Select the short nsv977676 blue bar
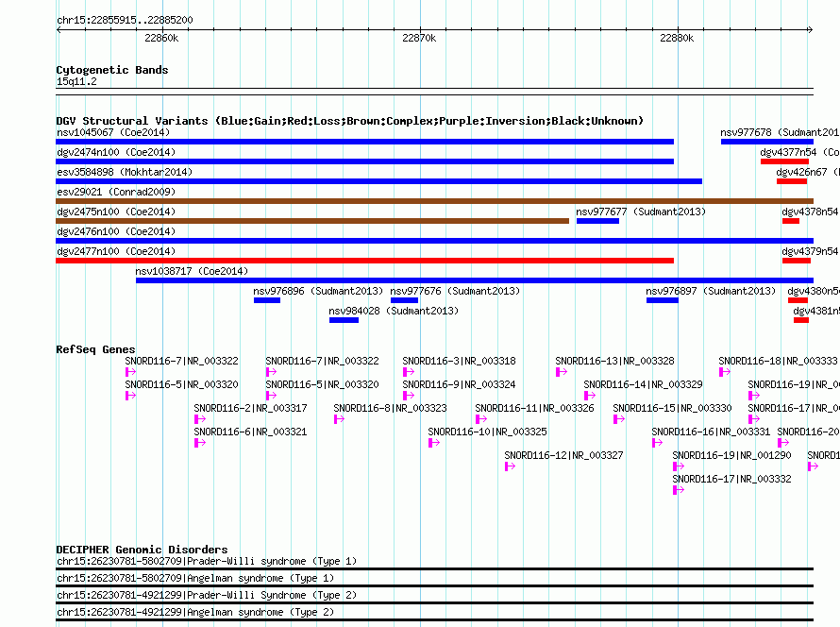The image size is (840, 627). (405, 300)
